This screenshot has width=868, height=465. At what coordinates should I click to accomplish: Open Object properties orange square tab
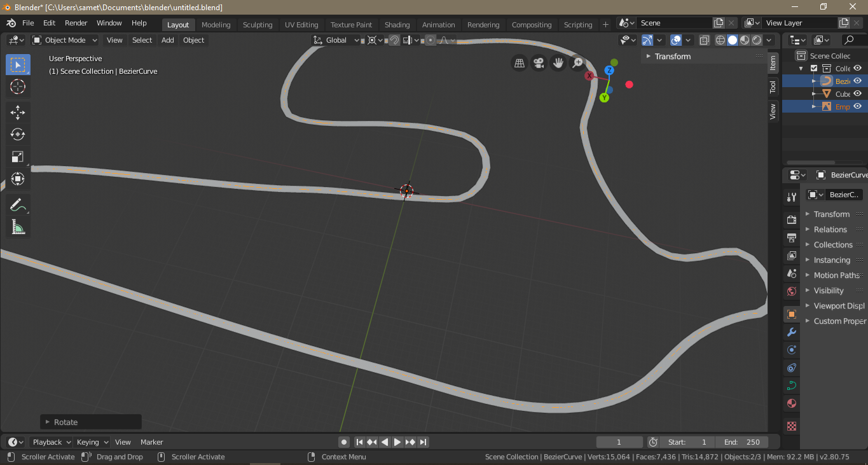pyautogui.click(x=792, y=314)
